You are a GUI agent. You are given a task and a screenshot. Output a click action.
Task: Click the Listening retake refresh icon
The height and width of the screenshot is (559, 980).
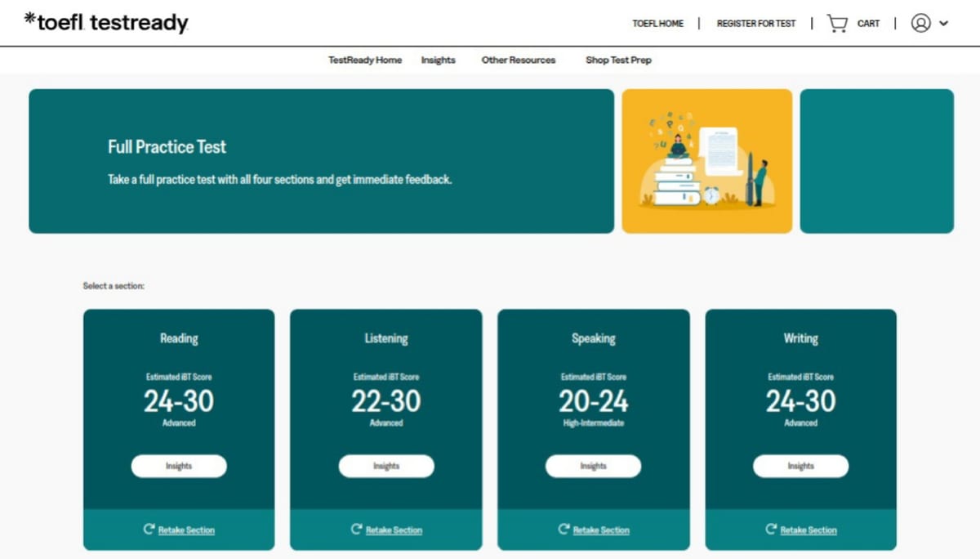[356, 530]
